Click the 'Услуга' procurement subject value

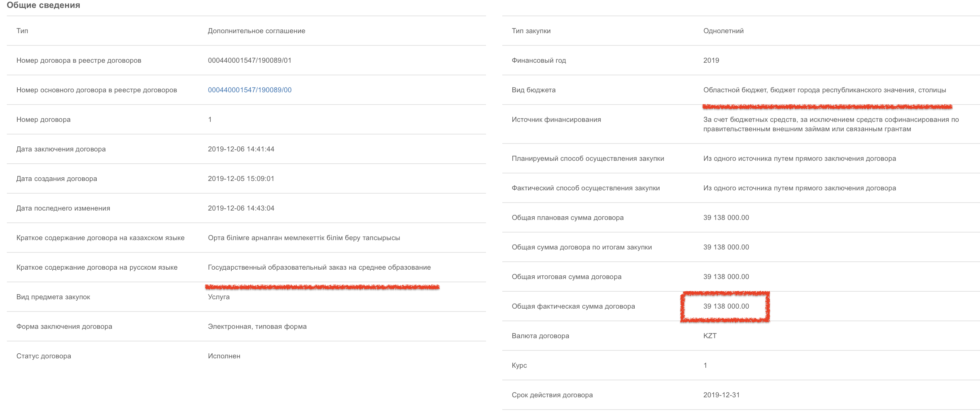tap(219, 297)
